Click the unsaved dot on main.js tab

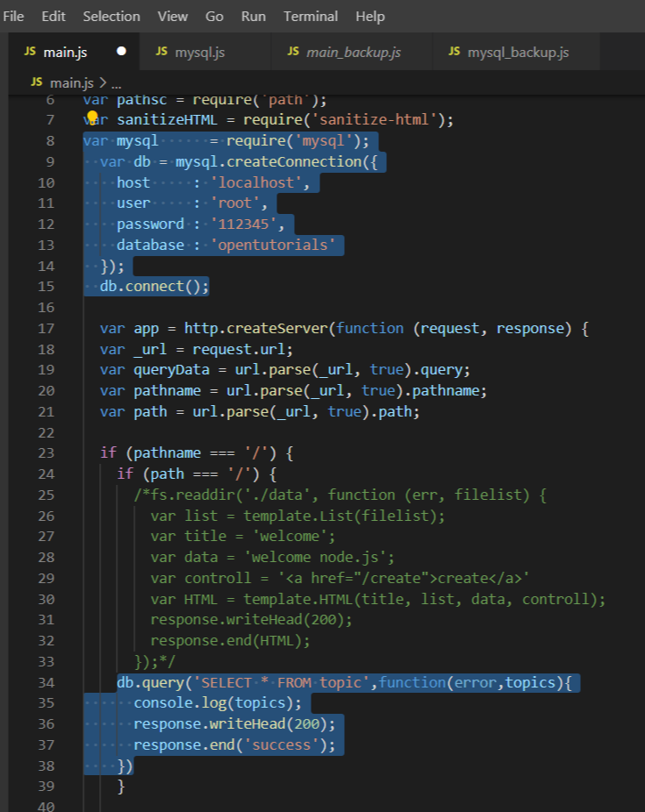121,51
